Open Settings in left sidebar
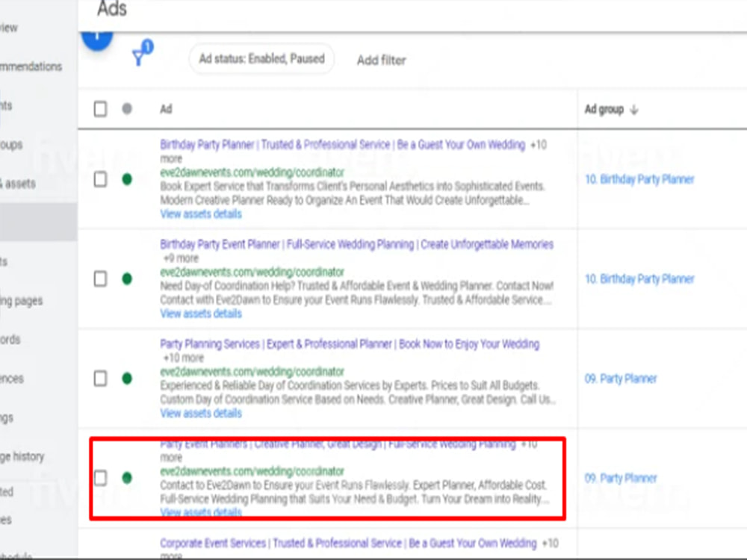 pos(7,417)
